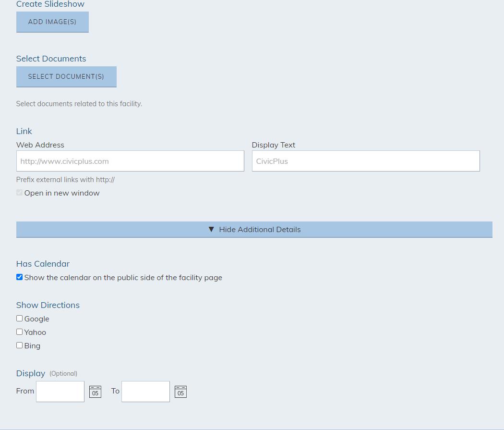Collapse the Hide Additional Details bar
The height and width of the screenshot is (430, 504).
point(254,229)
